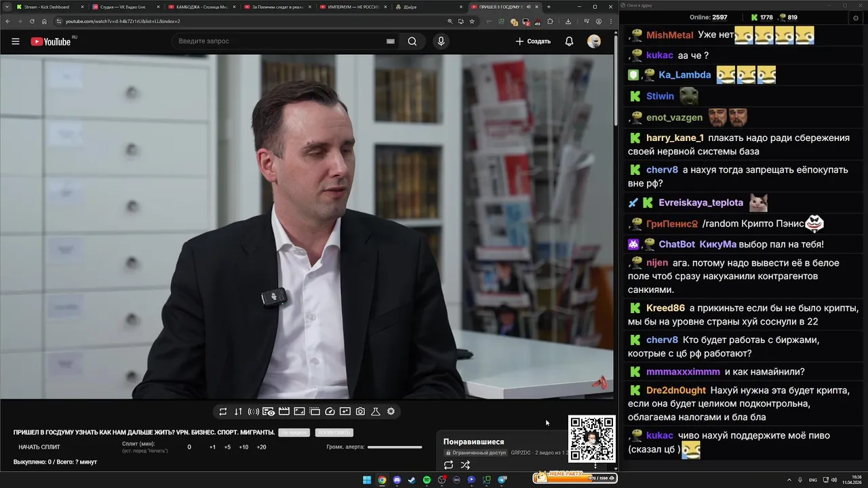Click the КОПИРОВАТЬ button
This screenshot has width=868, height=488.
coord(334,432)
